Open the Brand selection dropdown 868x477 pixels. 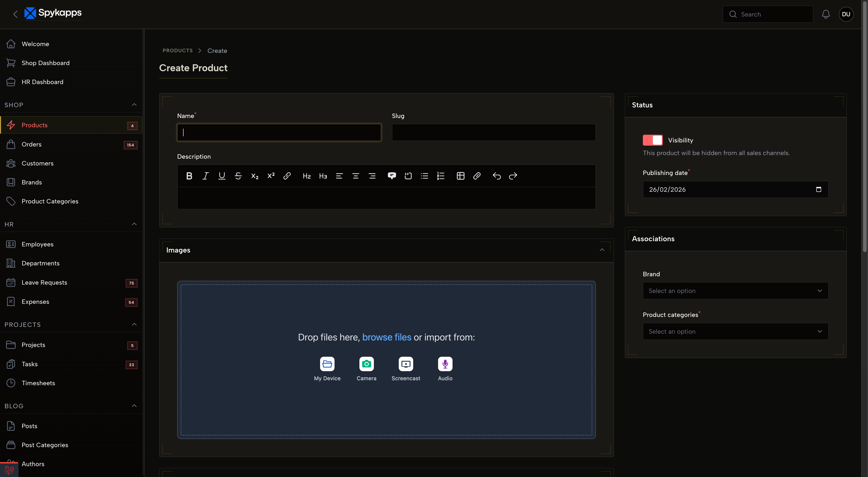tap(735, 290)
